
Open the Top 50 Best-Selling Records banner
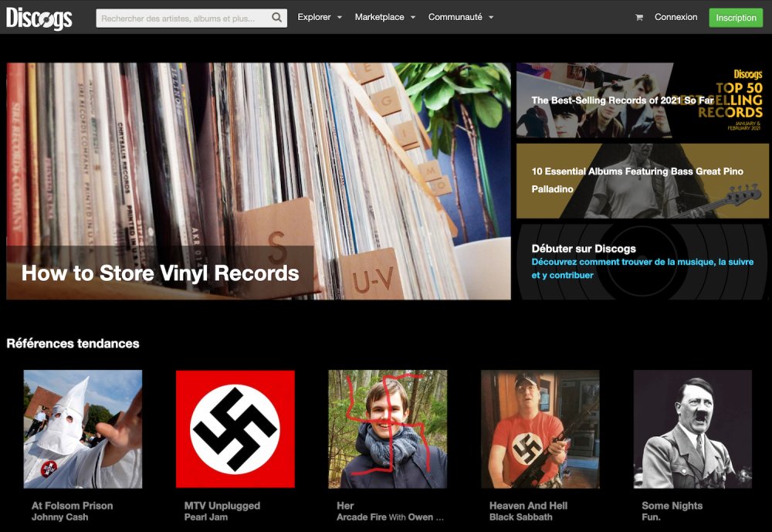click(x=641, y=100)
